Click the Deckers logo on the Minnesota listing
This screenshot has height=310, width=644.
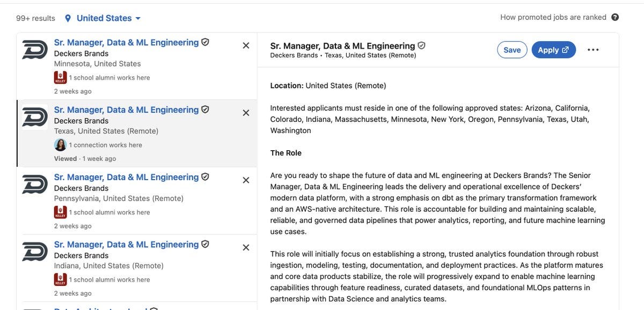point(35,49)
